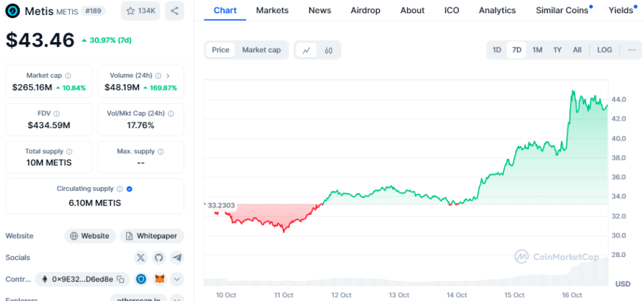Open the Website link button
644x301 pixels.
(90, 236)
